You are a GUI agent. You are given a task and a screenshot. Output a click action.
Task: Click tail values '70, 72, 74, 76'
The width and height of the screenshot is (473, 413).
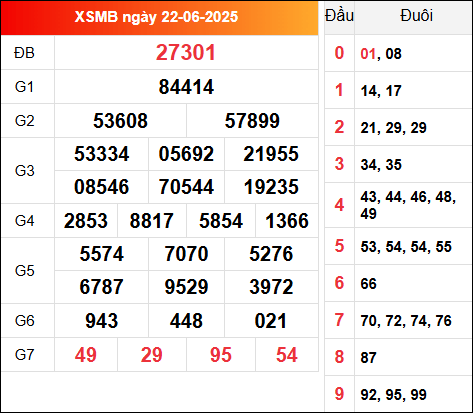pyautogui.click(x=406, y=321)
